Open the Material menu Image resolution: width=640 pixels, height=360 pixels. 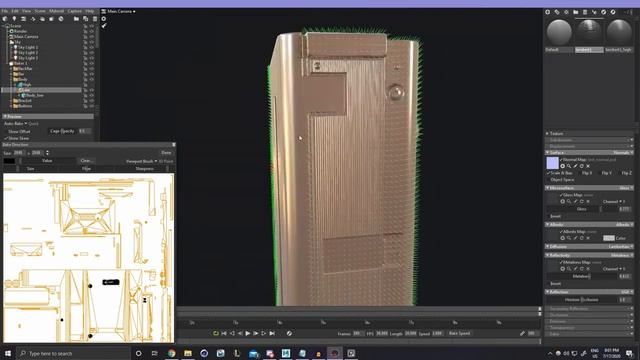(56, 11)
